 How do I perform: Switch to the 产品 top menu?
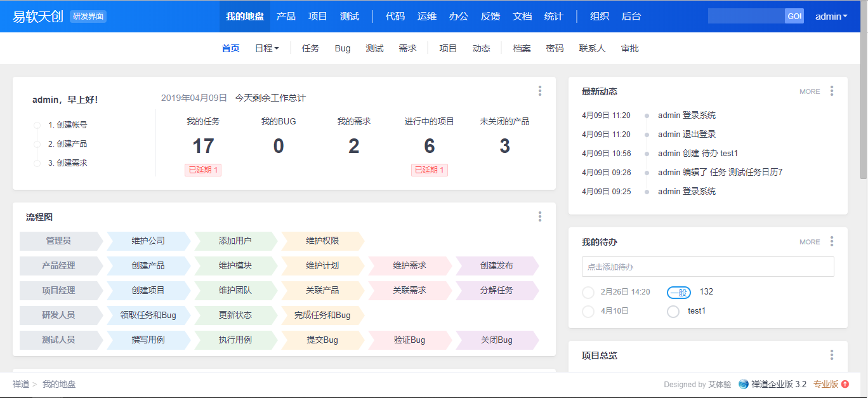(286, 17)
